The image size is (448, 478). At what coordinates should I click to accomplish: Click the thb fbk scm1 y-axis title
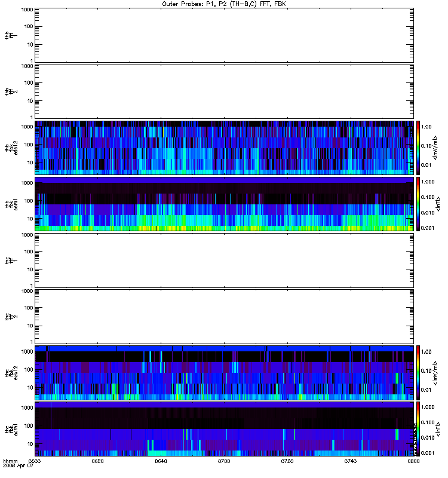pos(11,204)
